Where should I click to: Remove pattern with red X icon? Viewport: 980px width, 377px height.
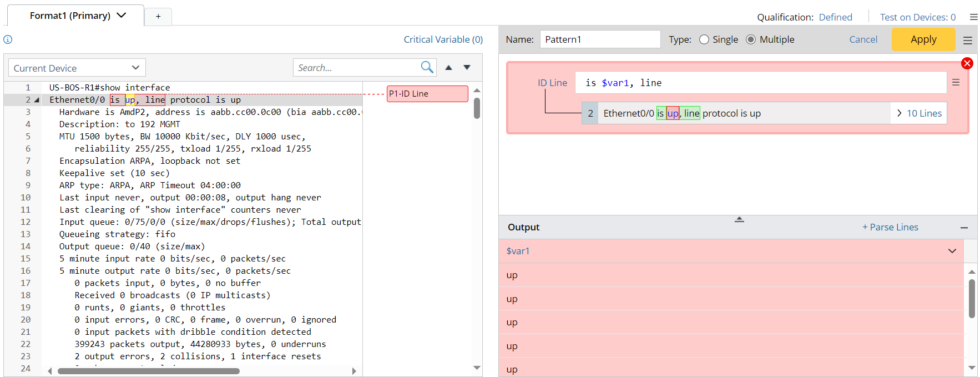pyautogui.click(x=967, y=63)
